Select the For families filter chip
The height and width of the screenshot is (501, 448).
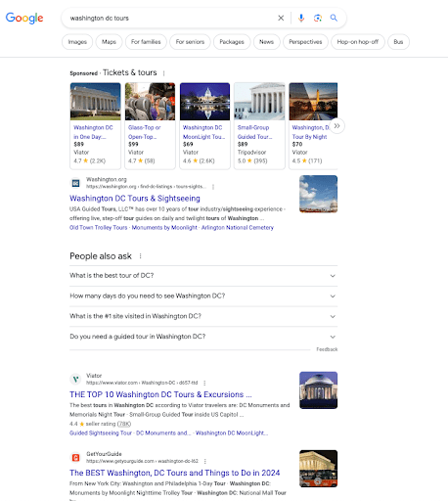pyautogui.click(x=146, y=42)
